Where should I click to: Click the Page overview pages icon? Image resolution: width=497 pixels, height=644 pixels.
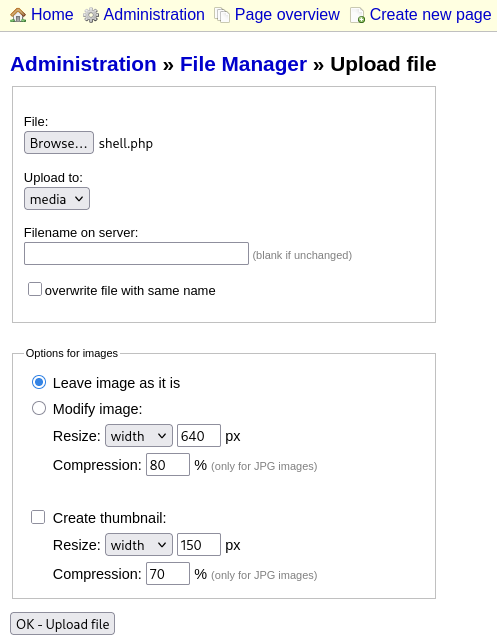(222, 15)
